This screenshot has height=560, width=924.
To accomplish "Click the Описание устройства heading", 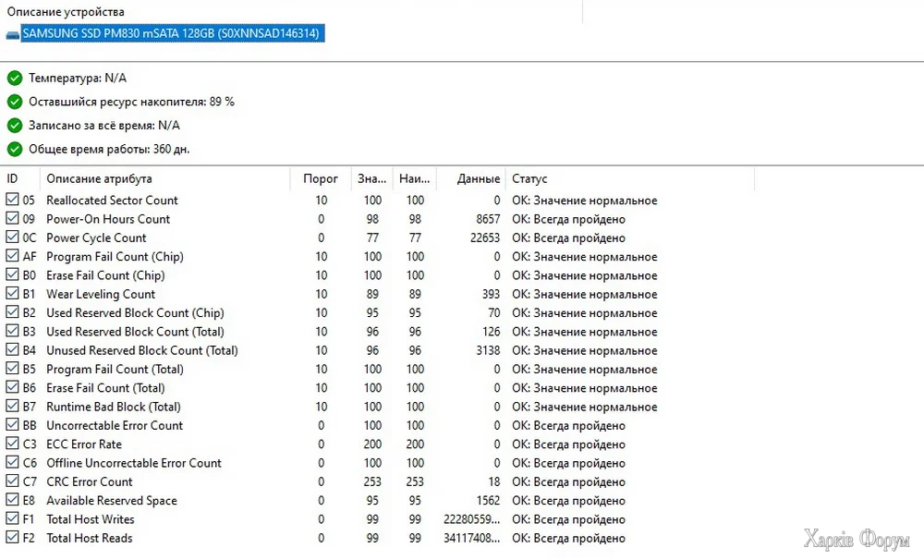I will (66, 12).
